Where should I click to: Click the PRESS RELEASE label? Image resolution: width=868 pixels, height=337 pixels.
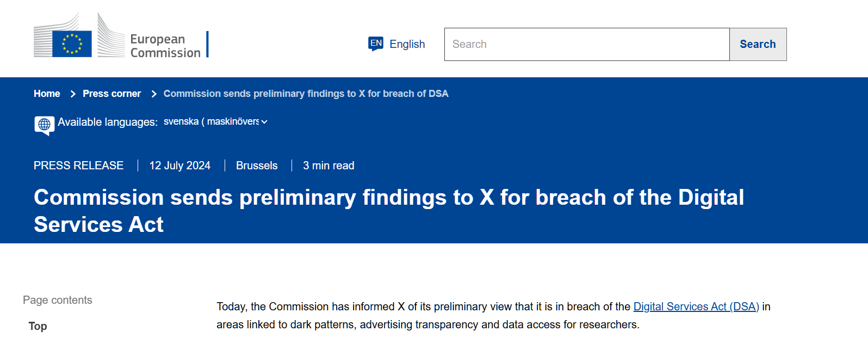click(78, 166)
